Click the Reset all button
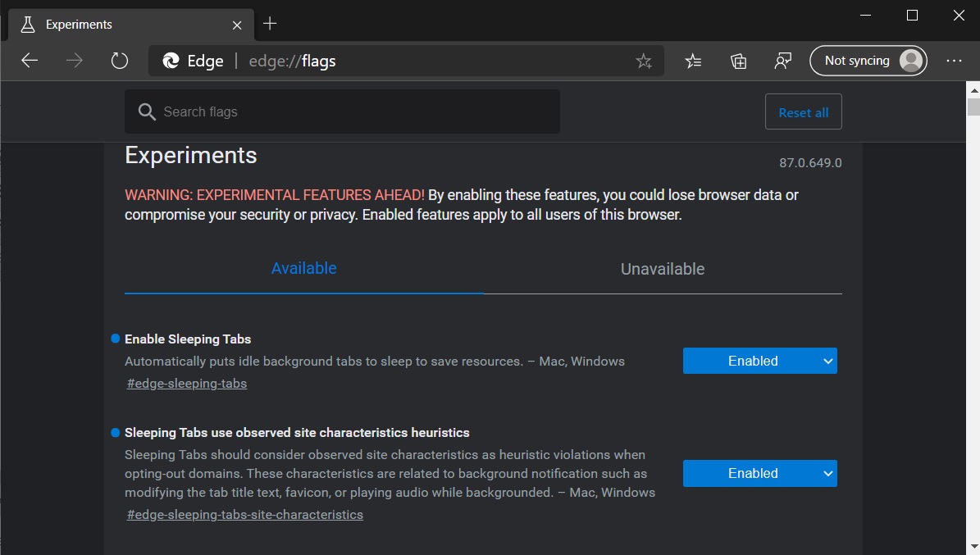This screenshot has width=980, height=555. [x=803, y=111]
